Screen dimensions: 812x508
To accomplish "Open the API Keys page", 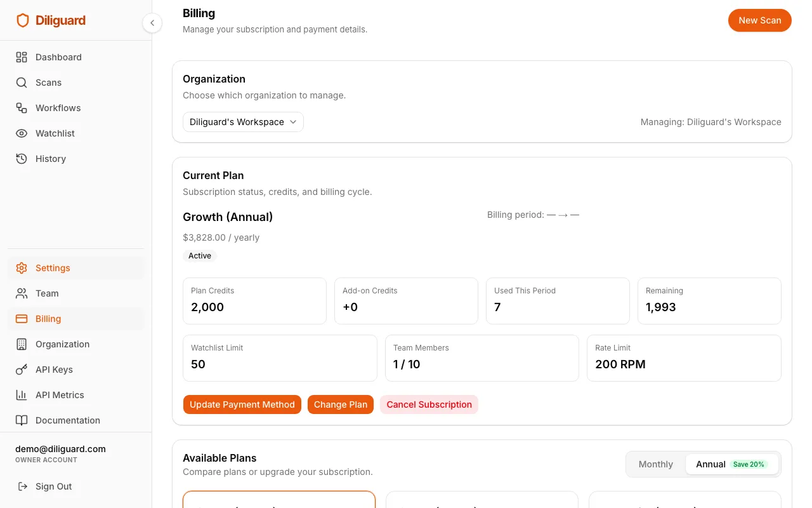I will click(x=76, y=370).
